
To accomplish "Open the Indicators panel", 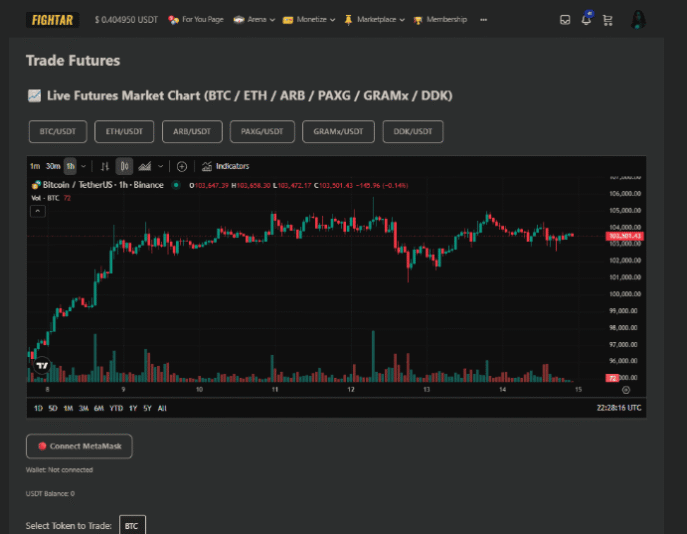I will (225, 166).
